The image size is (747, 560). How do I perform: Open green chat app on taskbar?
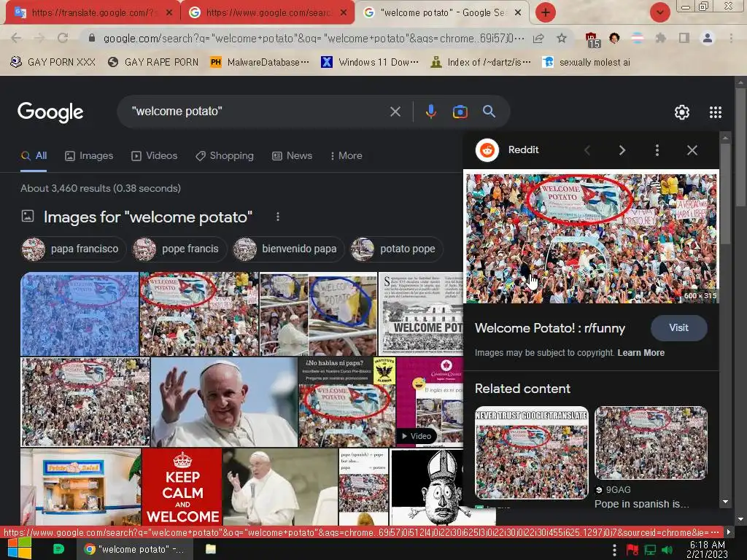(58, 549)
